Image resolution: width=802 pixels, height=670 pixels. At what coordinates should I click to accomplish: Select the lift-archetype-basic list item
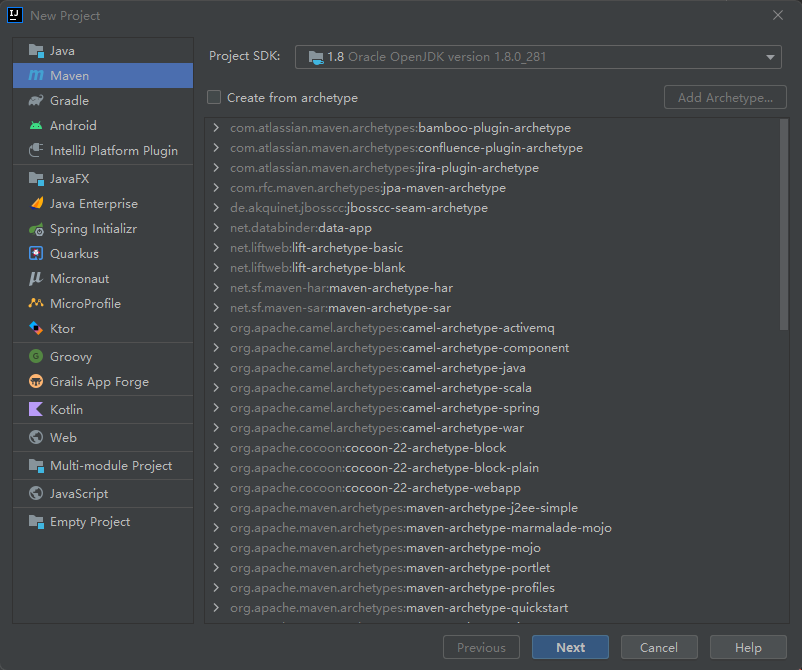click(316, 248)
